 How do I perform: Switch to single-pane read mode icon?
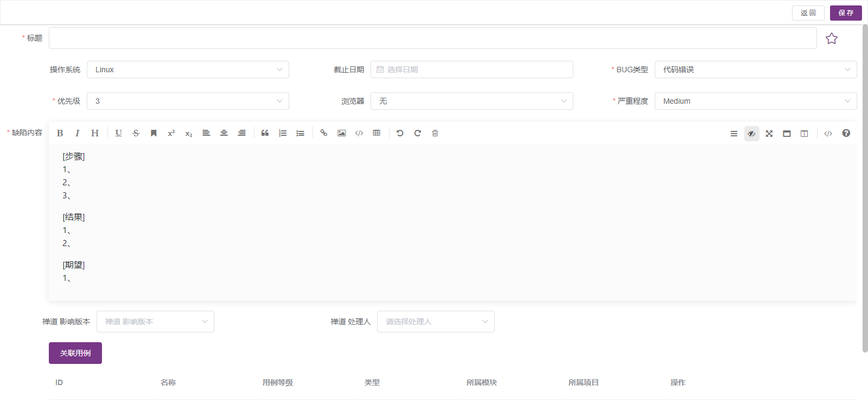click(x=787, y=134)
